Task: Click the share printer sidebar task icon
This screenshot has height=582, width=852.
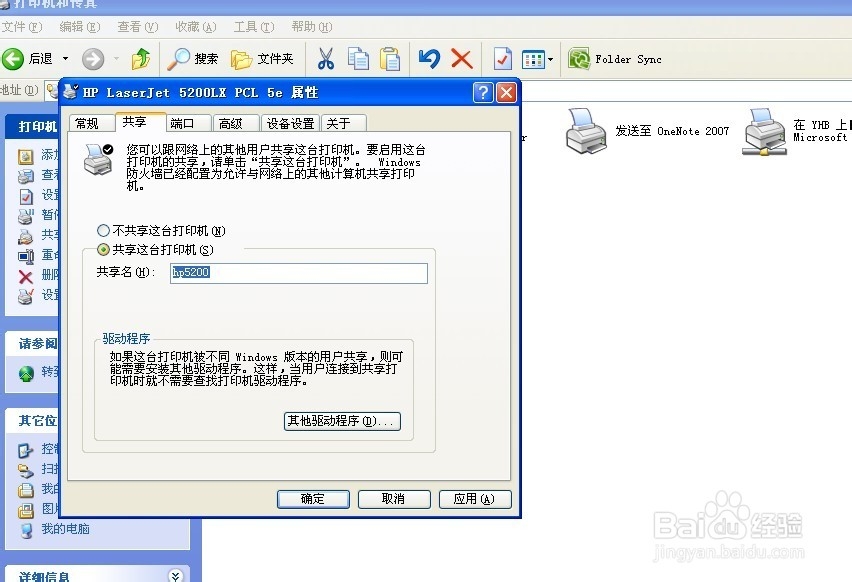Action: tap(26, 236)
